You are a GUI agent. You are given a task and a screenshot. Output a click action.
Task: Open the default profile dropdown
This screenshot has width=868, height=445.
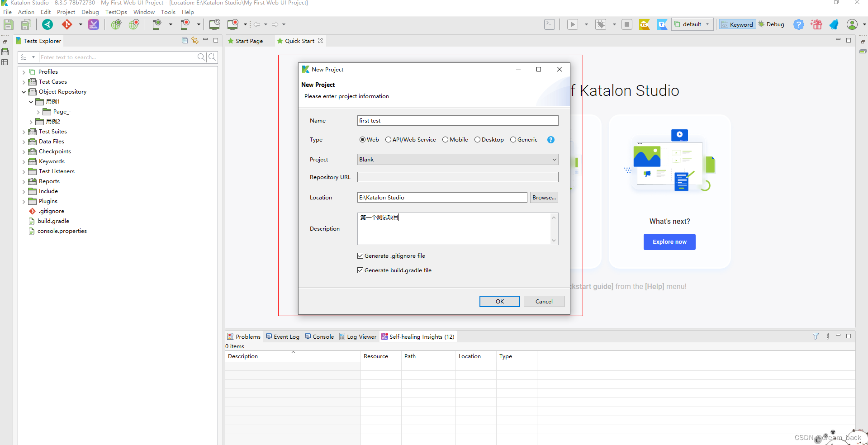pos(693,24)
